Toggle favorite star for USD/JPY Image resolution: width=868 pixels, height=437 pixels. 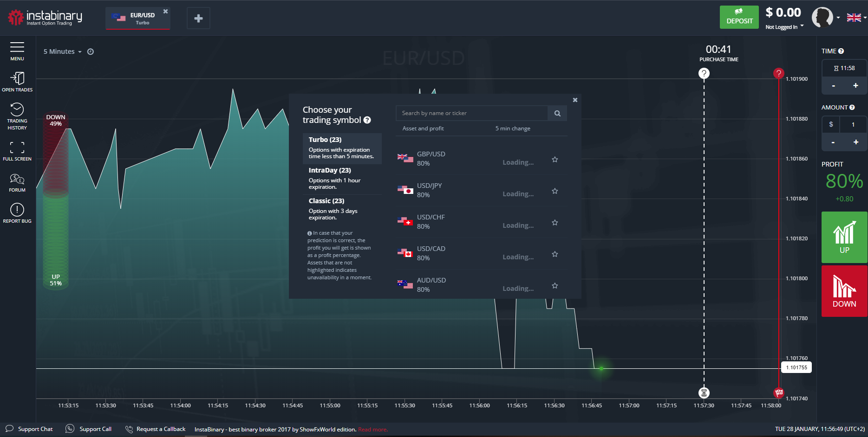click(x=555, y=191)
